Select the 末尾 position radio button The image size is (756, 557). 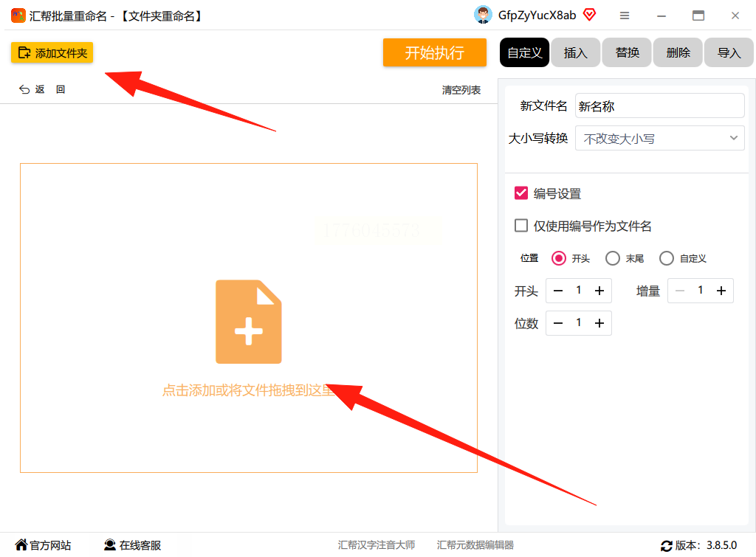pyautogui.click(x=612, y=258)
